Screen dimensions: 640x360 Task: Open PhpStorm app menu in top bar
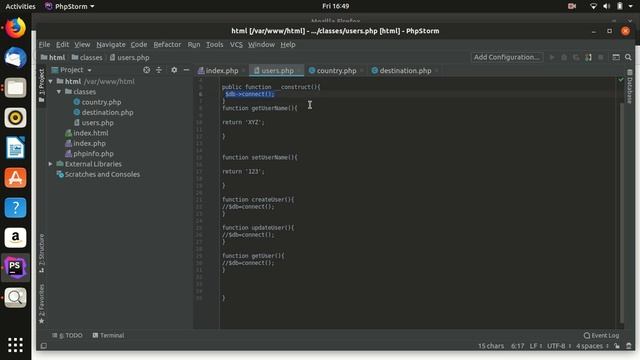coord(70,6)
